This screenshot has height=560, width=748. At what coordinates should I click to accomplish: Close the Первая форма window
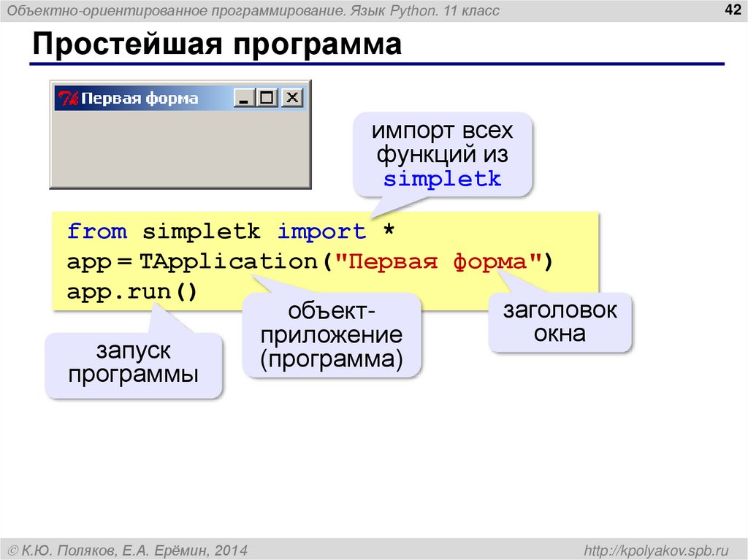[292, 98]
